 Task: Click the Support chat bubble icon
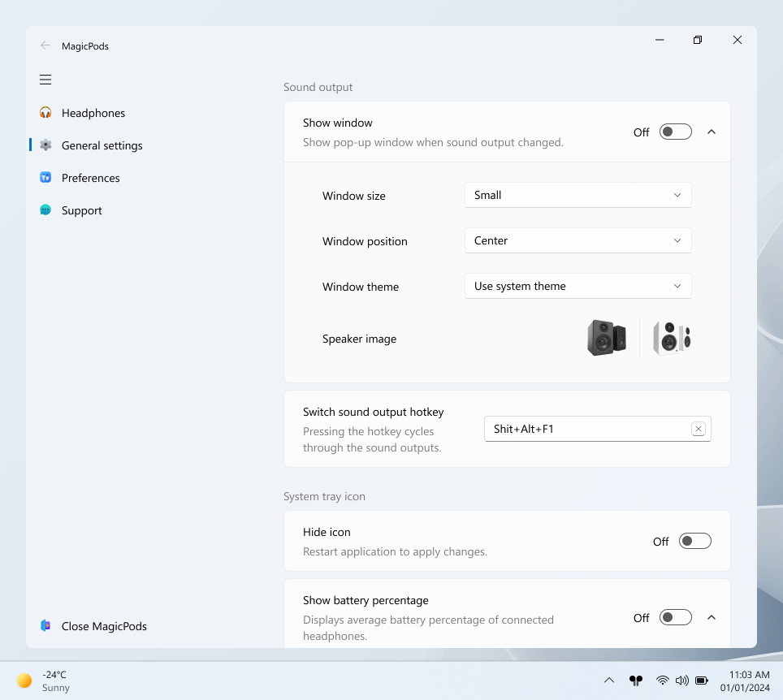[x=45, y=210]
